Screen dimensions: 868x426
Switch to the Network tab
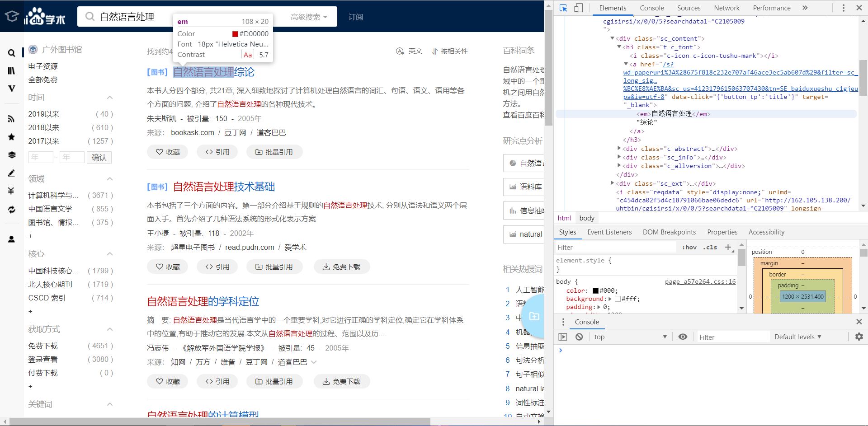coord(726,8)
